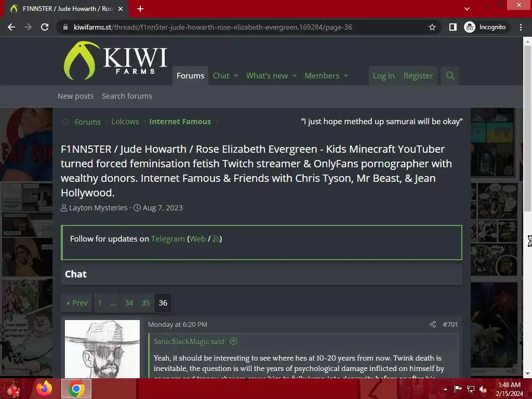Open the taskbar clock and date
532x399 pixels.
(509, 389)
